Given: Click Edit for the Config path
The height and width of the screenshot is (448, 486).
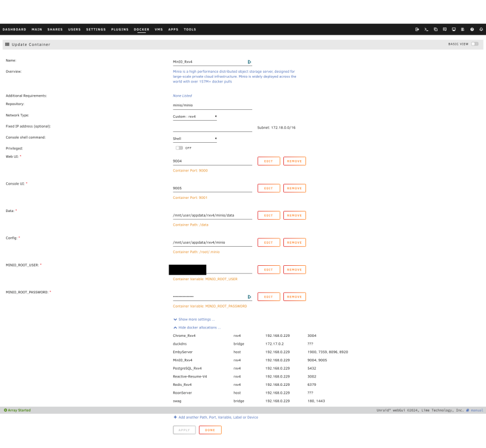Looking at the screenshot, I should pyautogui.click(x=269, y=243).
